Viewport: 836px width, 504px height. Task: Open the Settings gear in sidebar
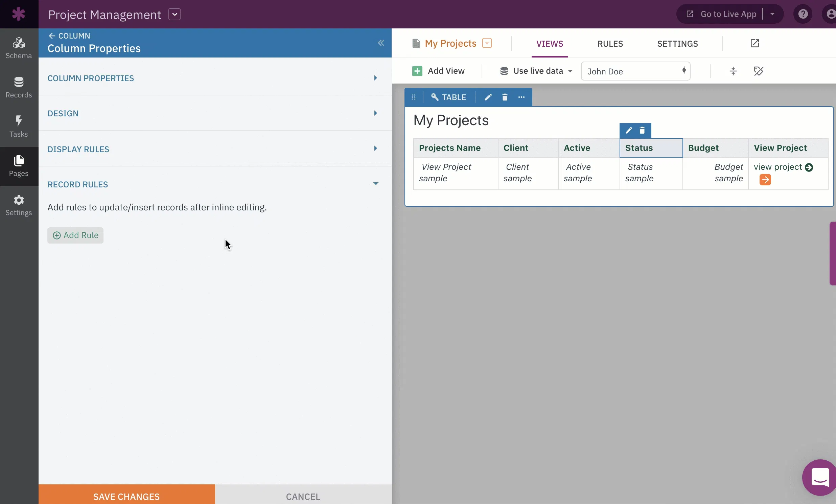coord(19,205)
